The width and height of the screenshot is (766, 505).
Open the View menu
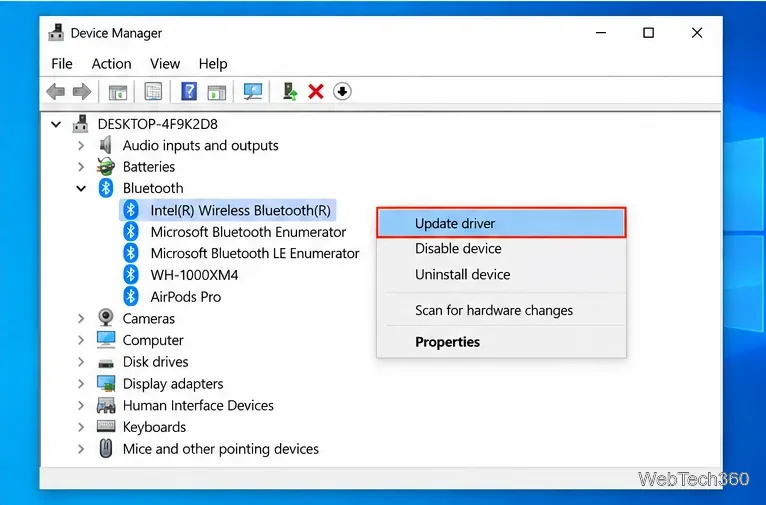tap(165, 64)
